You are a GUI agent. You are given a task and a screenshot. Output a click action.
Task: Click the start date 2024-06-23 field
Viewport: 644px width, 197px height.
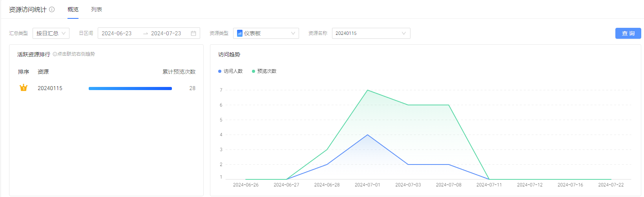pyautogui.click(x=117, y=33)
